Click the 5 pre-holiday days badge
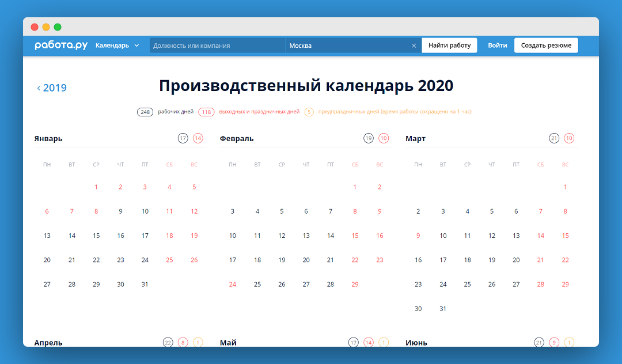The height and width of the screenshot is (364, 622). pyautogui.click(x=309, y=112)
